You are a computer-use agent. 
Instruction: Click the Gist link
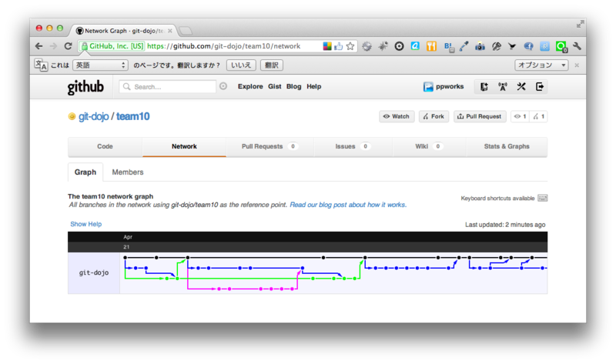point(275,86)
